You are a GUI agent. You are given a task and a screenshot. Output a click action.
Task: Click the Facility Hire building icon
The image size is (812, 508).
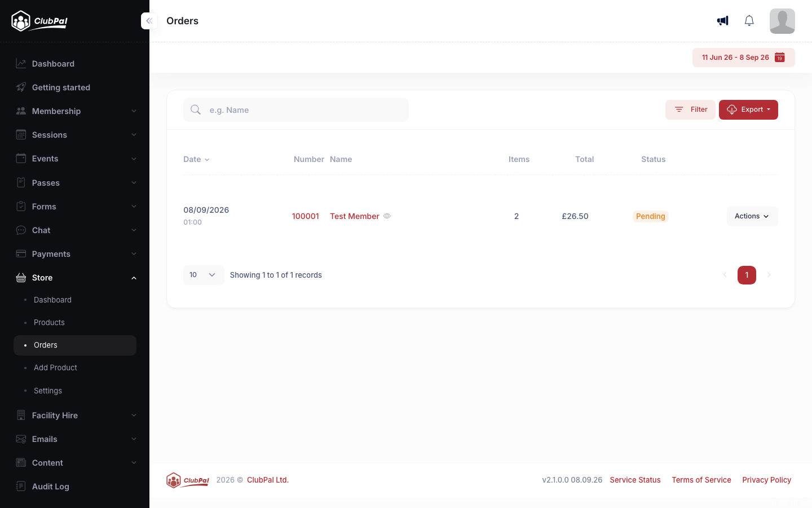(21, 415)
